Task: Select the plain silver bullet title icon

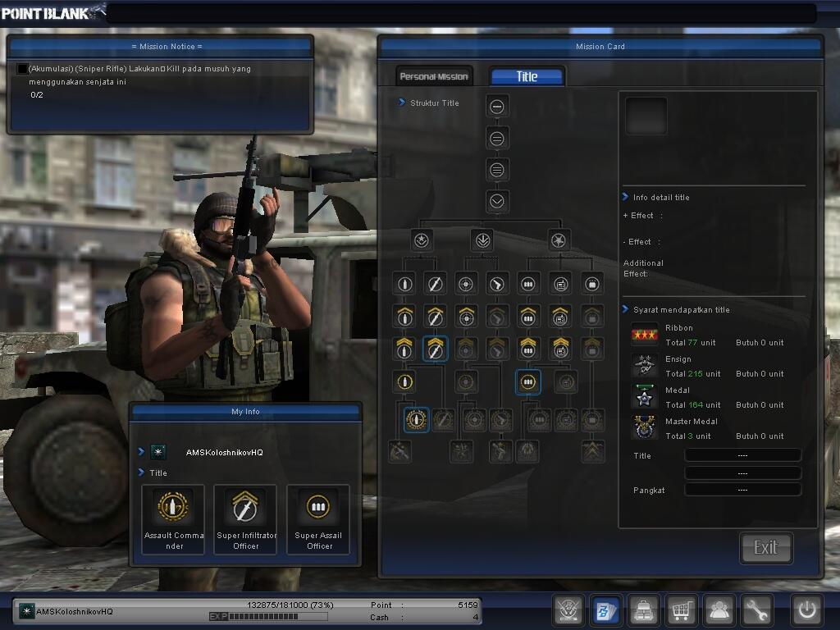Action: click(404, 284)
